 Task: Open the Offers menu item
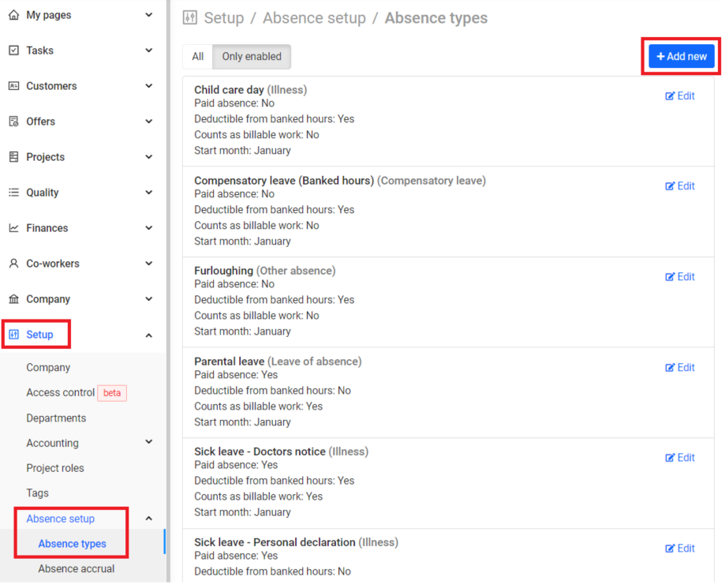pos(41,122)
